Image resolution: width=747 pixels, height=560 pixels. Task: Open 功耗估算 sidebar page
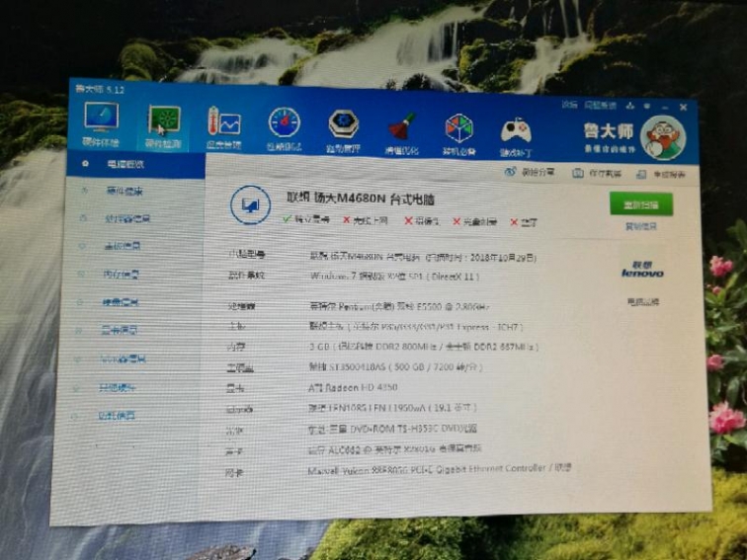click(117, 416)
